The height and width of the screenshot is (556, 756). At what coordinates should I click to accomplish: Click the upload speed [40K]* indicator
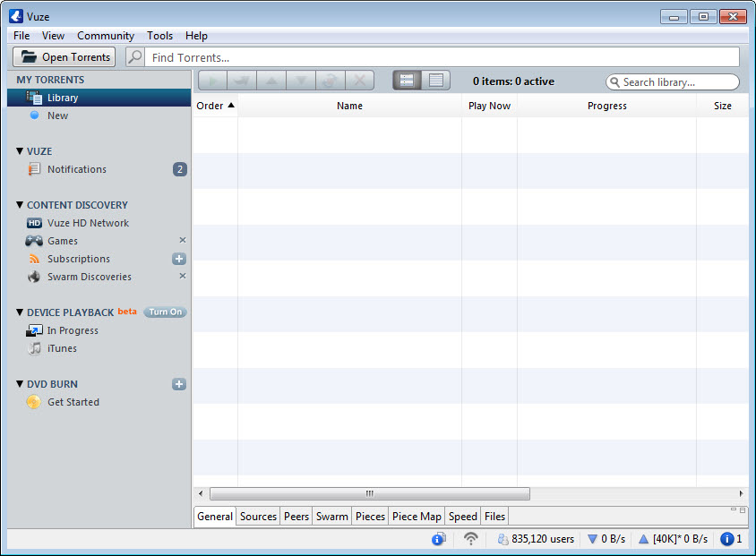coord(673,539)
